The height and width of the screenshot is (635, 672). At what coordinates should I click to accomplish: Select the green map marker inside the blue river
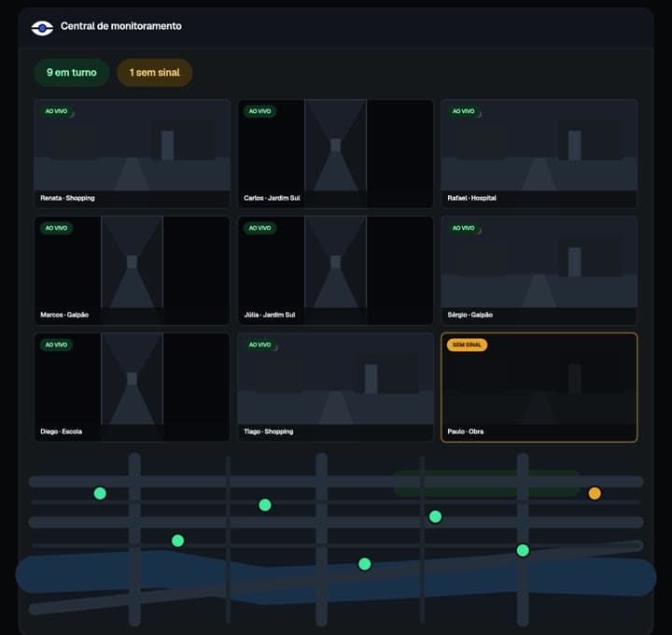click(365, 564)
